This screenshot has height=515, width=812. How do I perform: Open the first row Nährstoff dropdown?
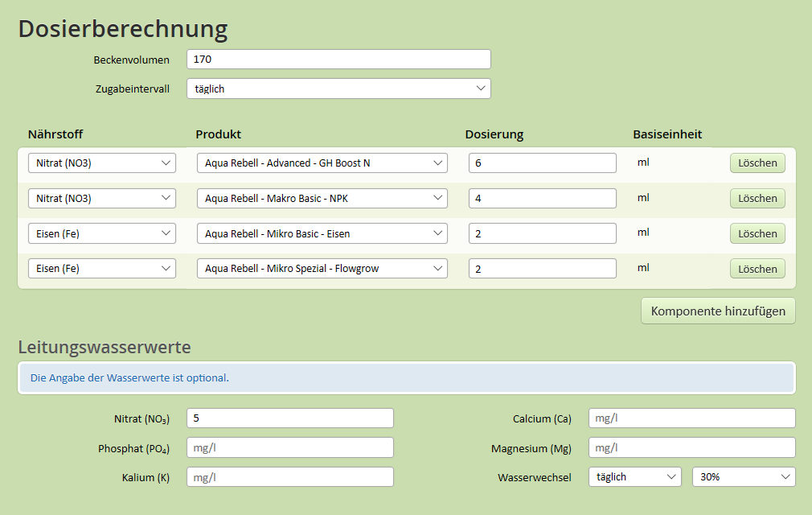pos(101,163)
